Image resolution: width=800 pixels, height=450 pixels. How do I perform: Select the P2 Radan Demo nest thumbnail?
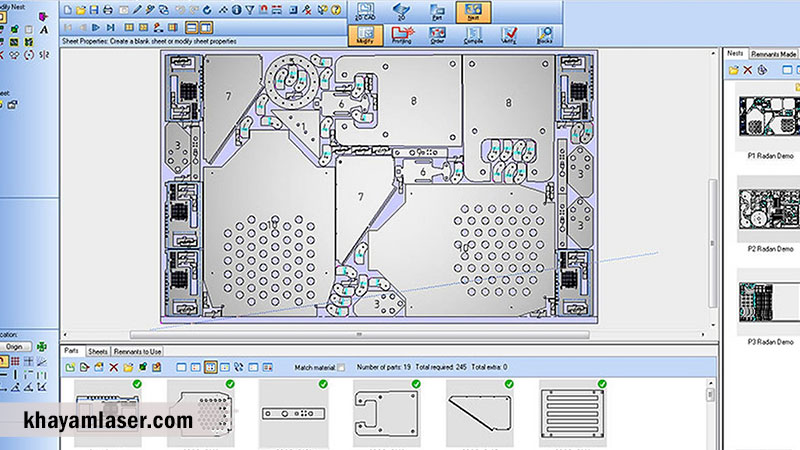pyautogui.click(x=768, y=210)
